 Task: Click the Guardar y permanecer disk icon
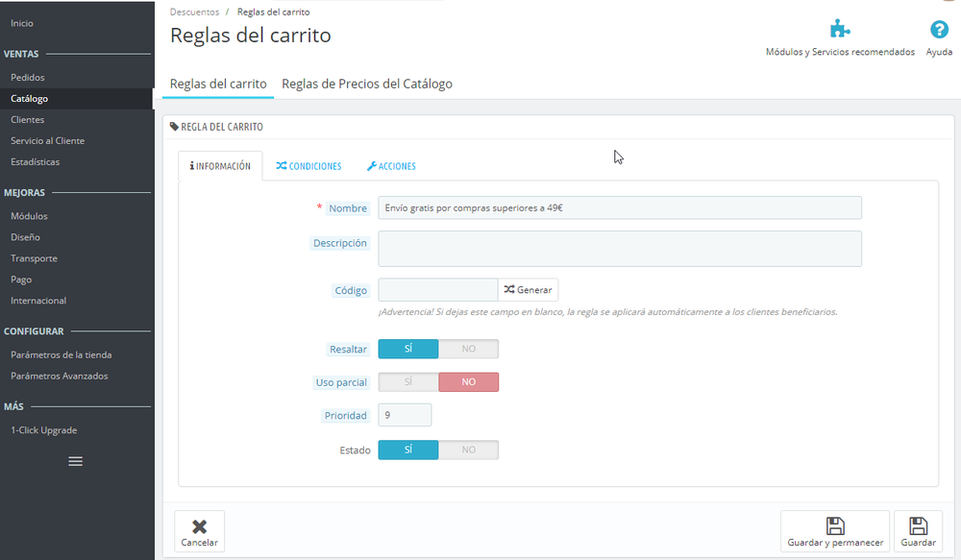835,525
